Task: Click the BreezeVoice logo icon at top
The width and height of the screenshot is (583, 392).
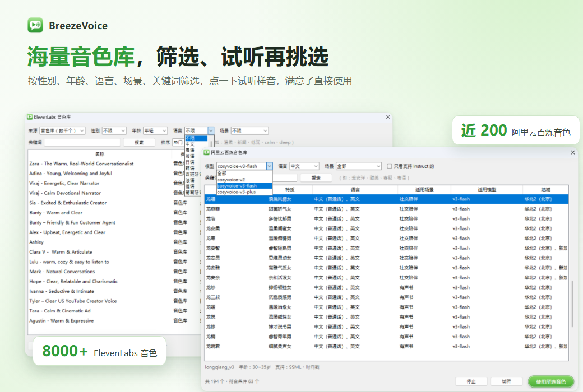Action: point(35,25)
